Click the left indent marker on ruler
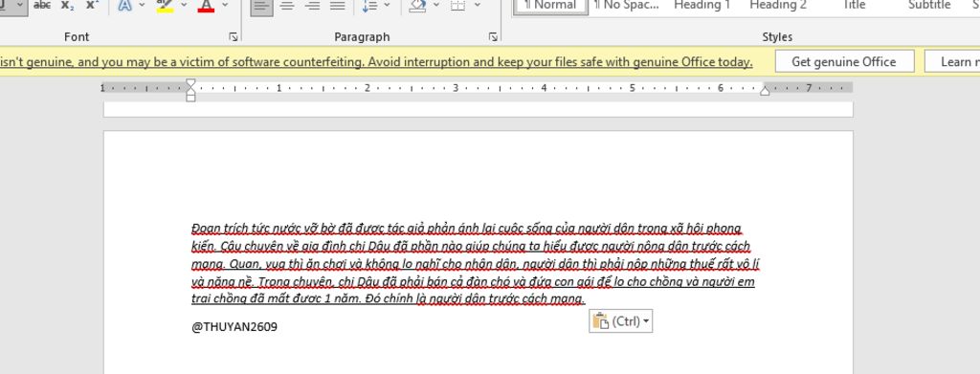 tap(190, 98)
